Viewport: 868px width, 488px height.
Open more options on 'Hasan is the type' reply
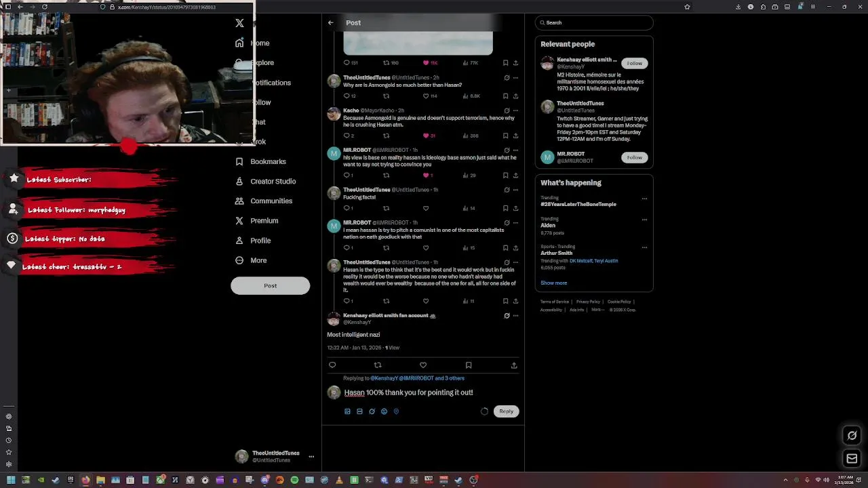515,262
